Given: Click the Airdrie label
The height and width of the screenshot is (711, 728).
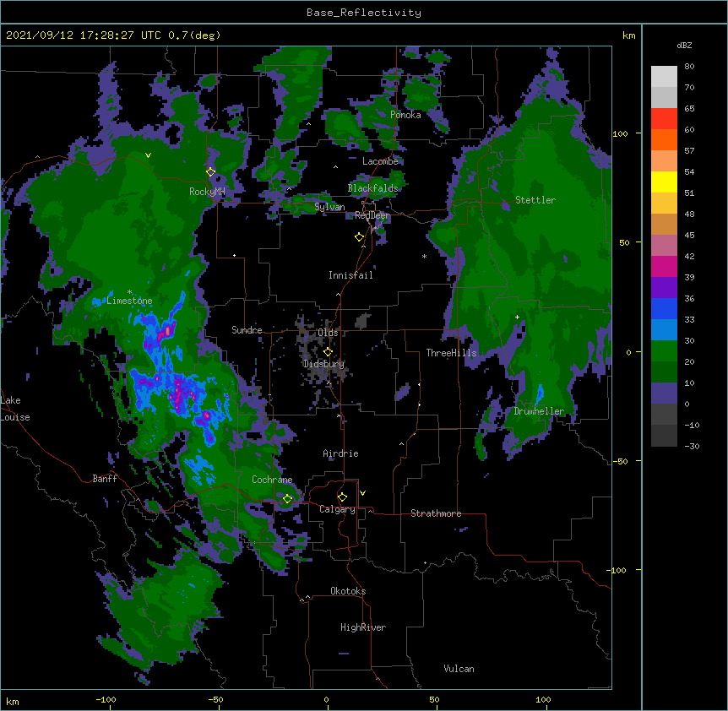Looking at the screenshot, I should (x=340, y=453).
